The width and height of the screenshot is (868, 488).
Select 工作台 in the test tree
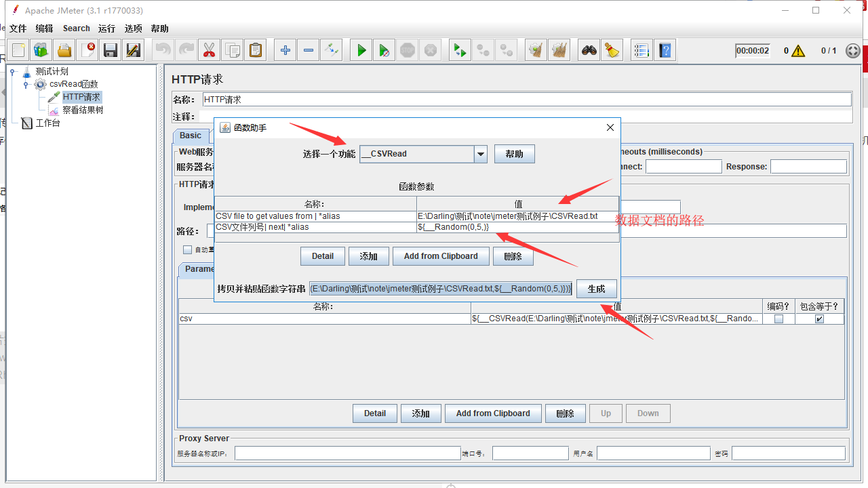click(x=47, y=123)
